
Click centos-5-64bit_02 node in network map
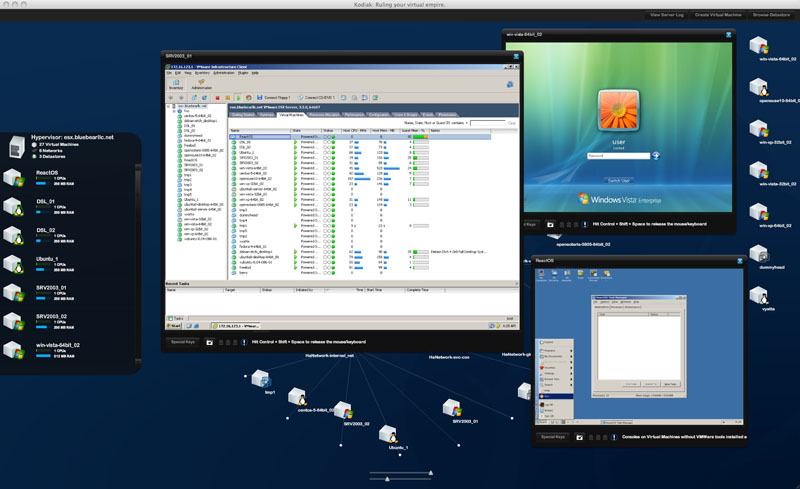coord(297,397)
